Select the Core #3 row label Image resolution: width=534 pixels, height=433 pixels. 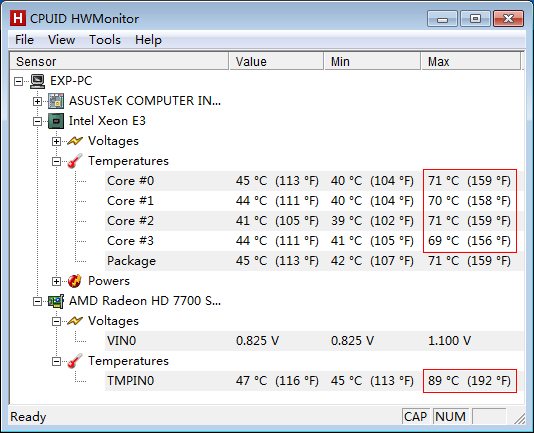click(x=130, y=241)
